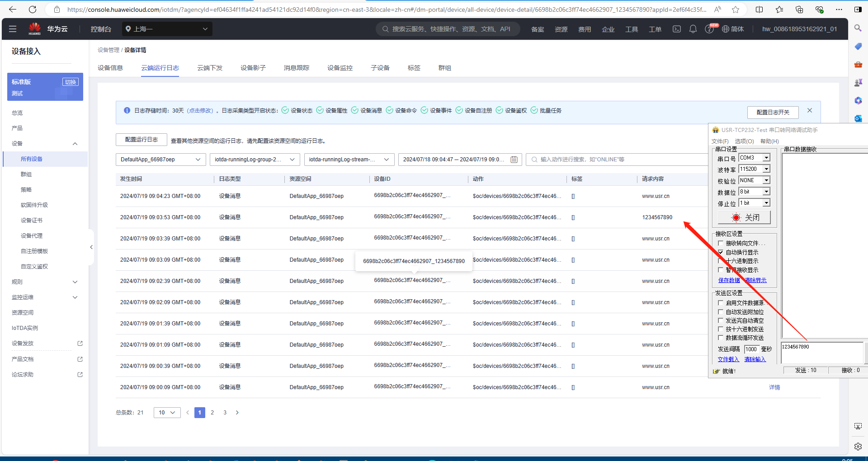Screen dimensions: 868x461
Task: Click the notification bell icon
Action: coord(693,29)
